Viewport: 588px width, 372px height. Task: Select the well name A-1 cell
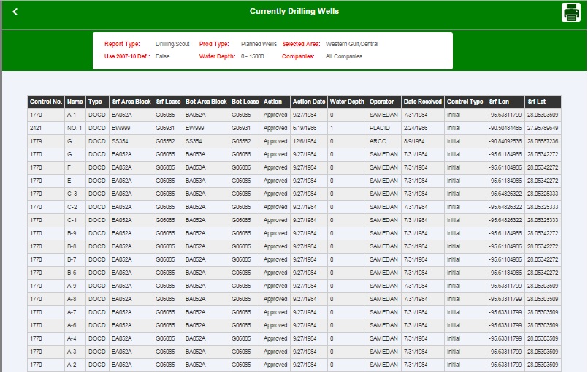click(x=75, y=115)
